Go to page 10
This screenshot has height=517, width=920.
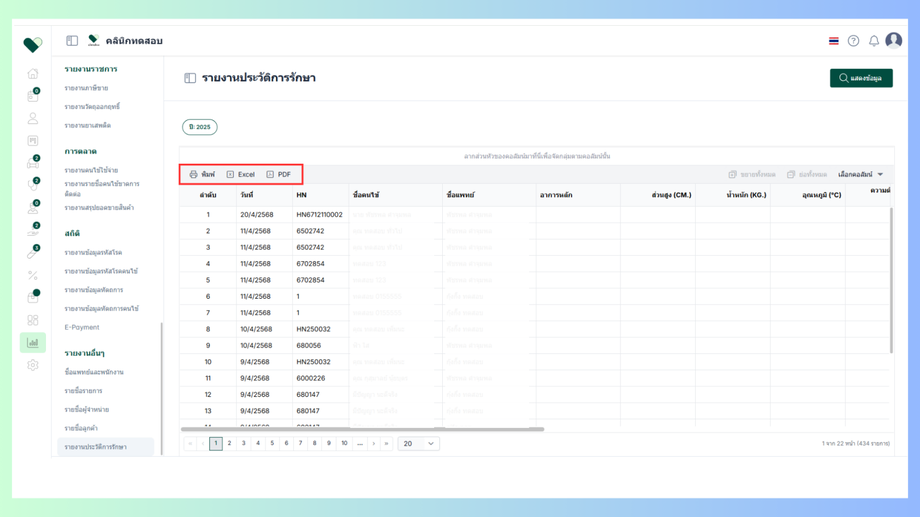[344, 444]
